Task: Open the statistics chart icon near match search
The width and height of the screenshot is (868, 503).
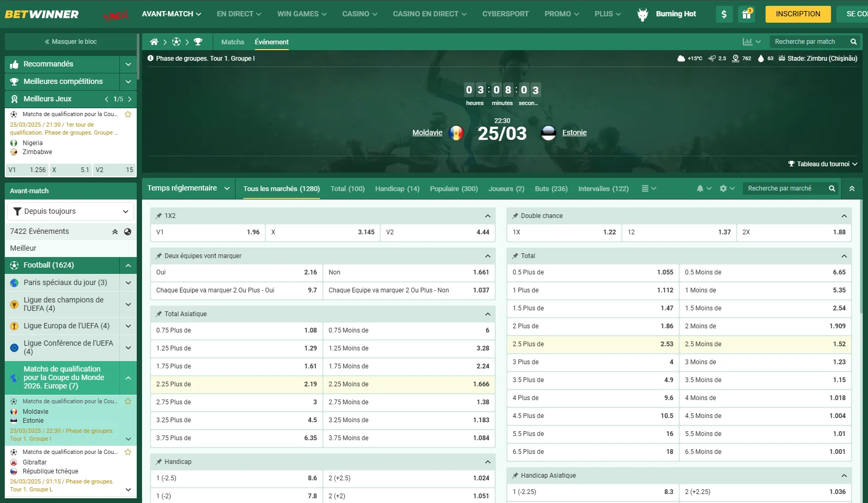Action: 748,41
